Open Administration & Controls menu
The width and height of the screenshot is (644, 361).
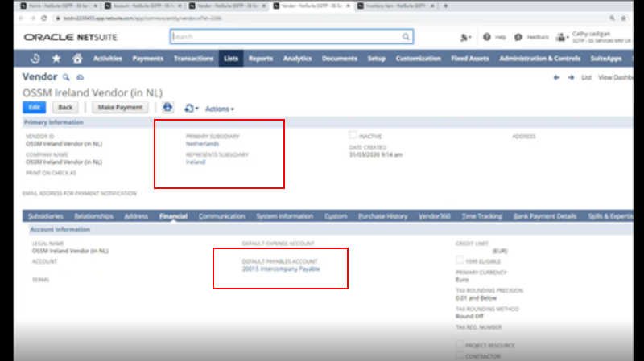coord(539,59)
